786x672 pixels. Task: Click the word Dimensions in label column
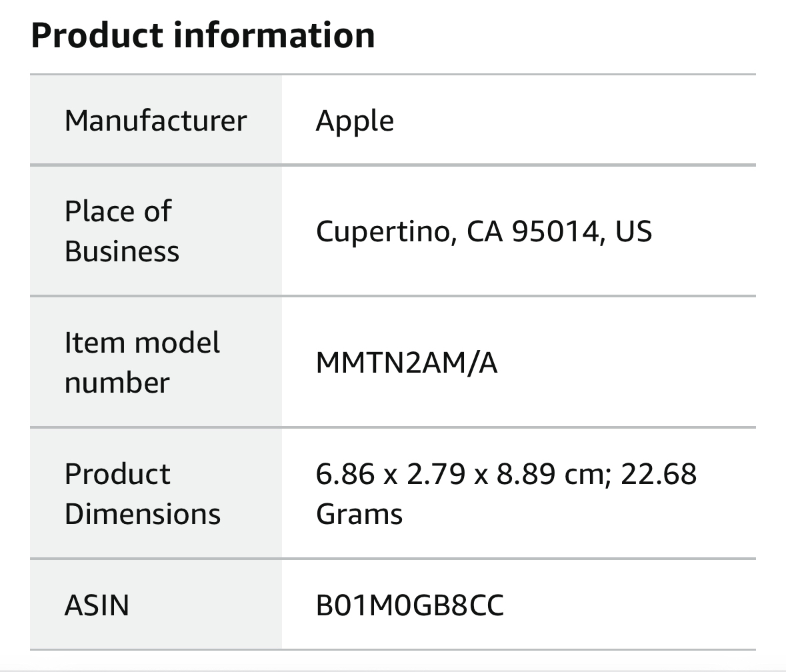click(x=143, y=514)
